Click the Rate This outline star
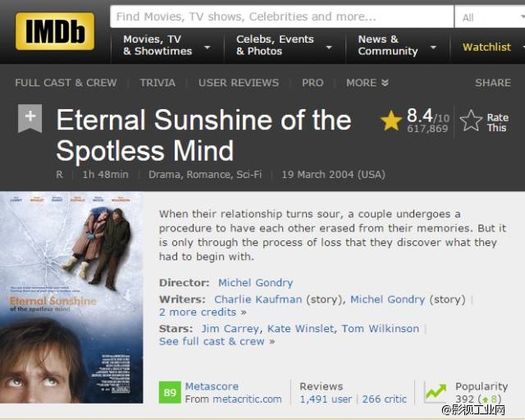Viewport: 525px width, 420px height. pos(471,121)
